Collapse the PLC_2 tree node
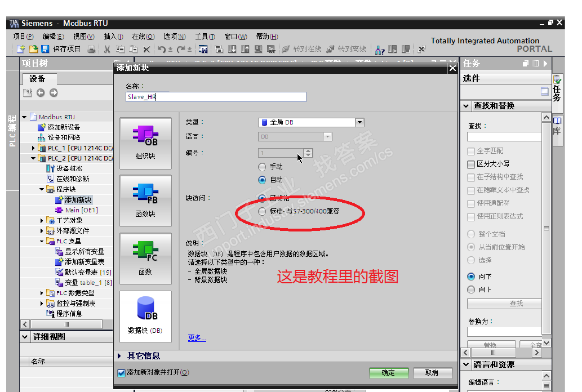 pos(33,158)
